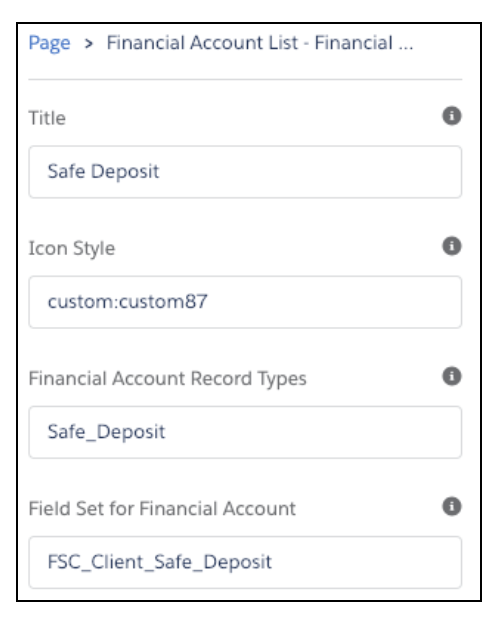The width and height of the screenshot is (502, 632).
Task: Click the word Deposit inside the Title field
Action: click(125, 172)
